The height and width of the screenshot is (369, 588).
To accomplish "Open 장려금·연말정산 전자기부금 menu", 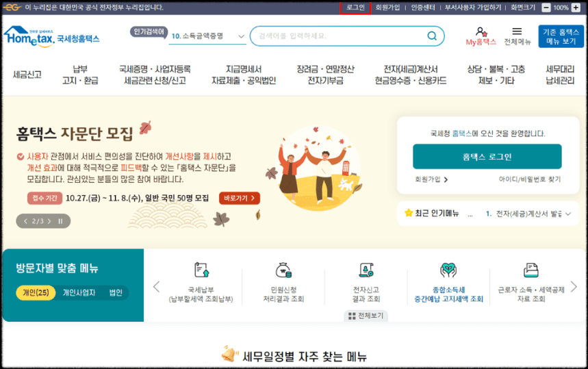I will [x=326, y=75].
